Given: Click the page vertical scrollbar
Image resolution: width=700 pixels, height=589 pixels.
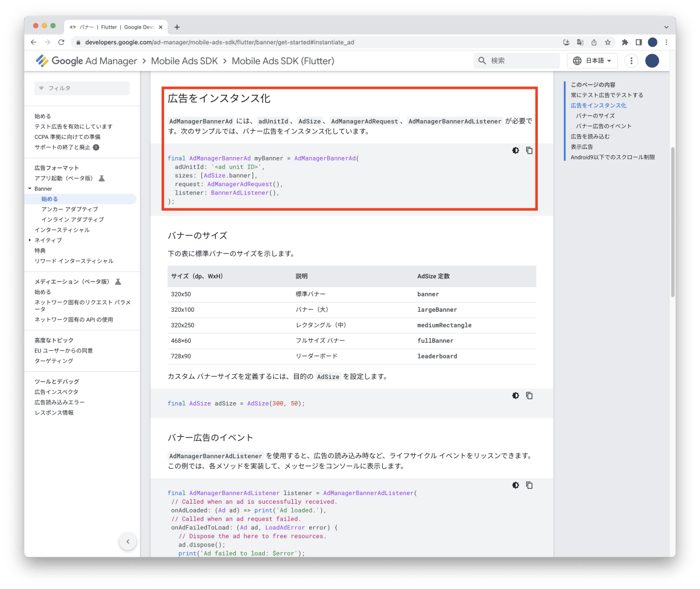Looking at the screenshot, I should 673,222.
